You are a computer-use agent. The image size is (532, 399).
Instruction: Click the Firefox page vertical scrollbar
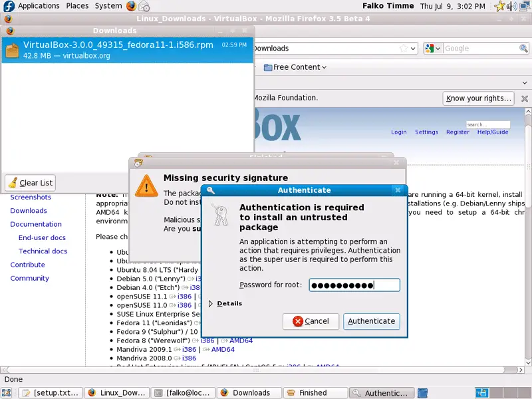(528, 237)
